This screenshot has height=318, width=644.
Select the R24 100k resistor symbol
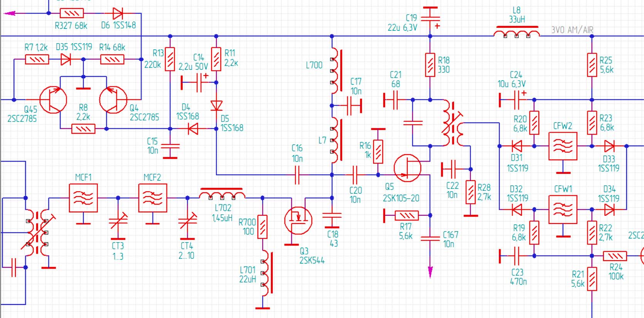(615, 256)
